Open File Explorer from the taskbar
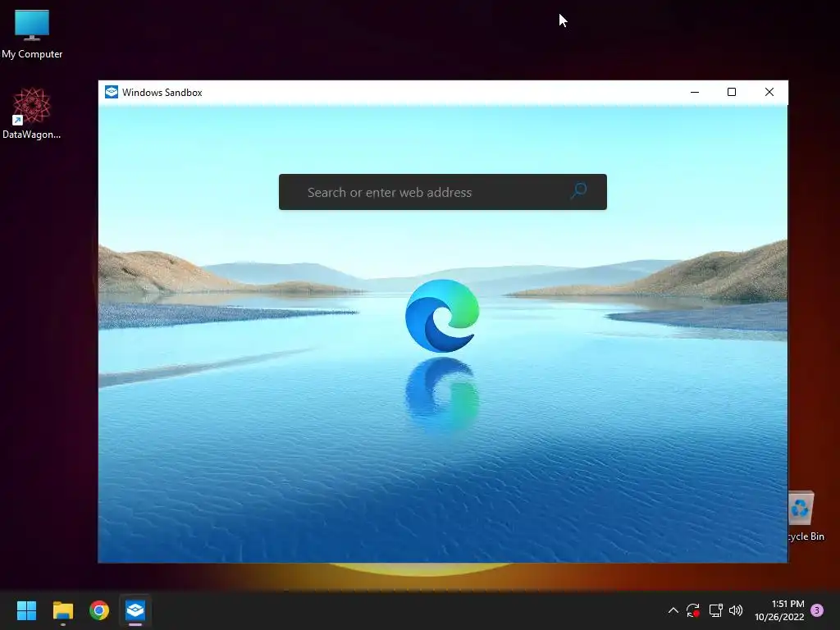This screenshot has width=840, height=630. point(62,610)
